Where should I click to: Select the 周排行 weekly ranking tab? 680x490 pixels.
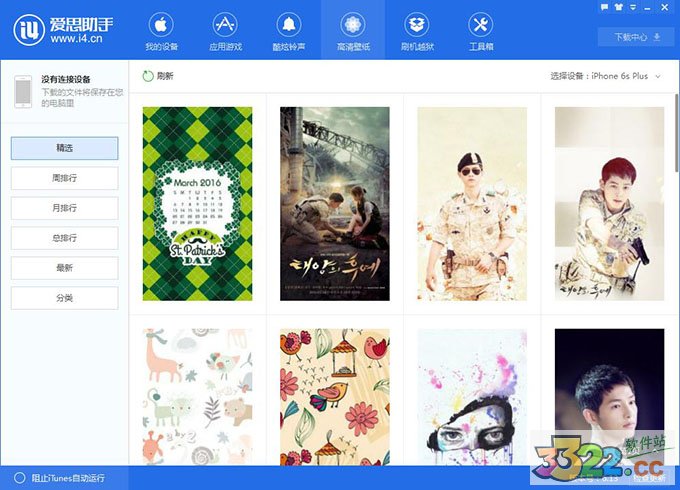(x=65, y=178)
